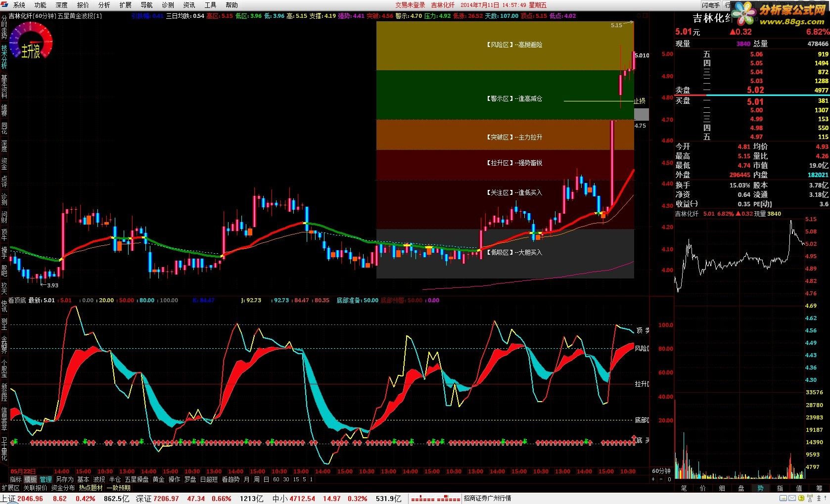The width and height of the screenshot is (830, 504).
Task: Select the 指标 tab under the chart
Action: point(16,479)
